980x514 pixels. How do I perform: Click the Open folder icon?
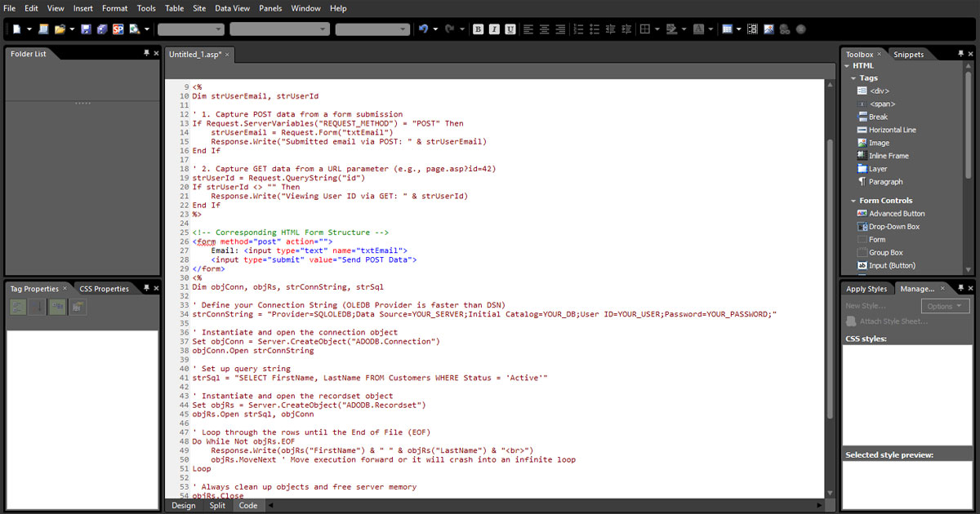59,29
